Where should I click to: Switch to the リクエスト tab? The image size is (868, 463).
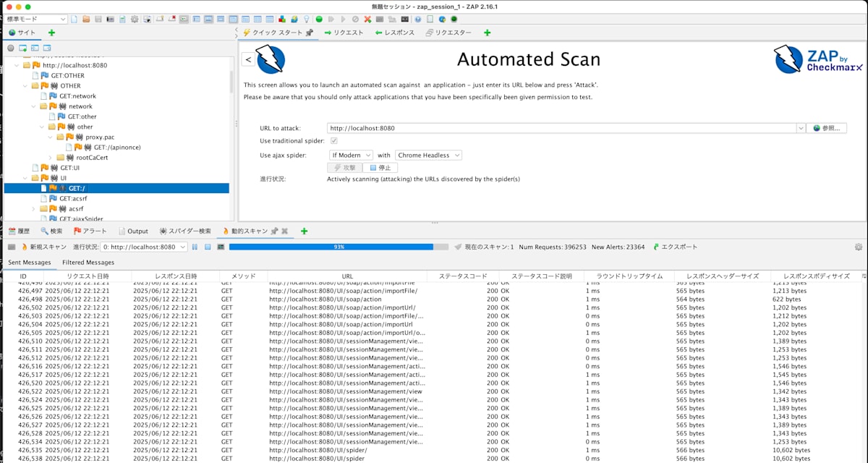coord(344,33)
